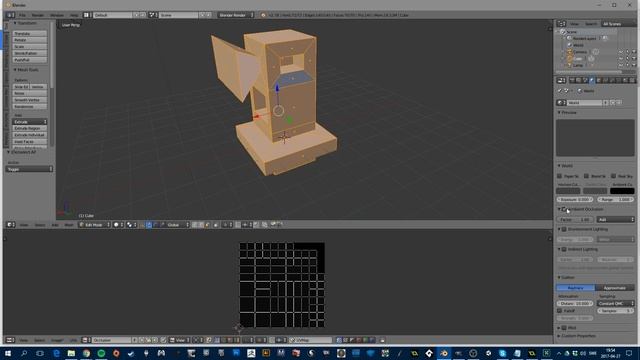
Task: Enable the Blend Sky checkbox
Action: click(x=586, y=176)
